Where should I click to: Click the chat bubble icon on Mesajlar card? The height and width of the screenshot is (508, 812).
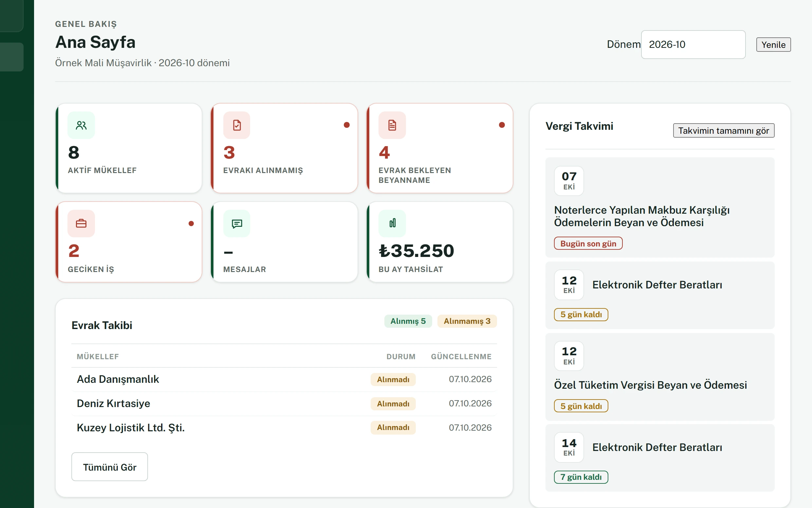tap(237, 224)
